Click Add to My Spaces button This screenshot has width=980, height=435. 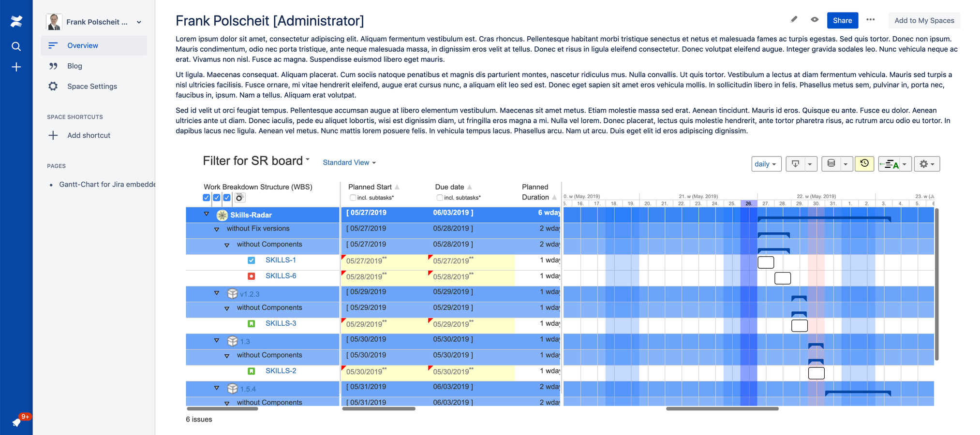(x=924, y=20)
